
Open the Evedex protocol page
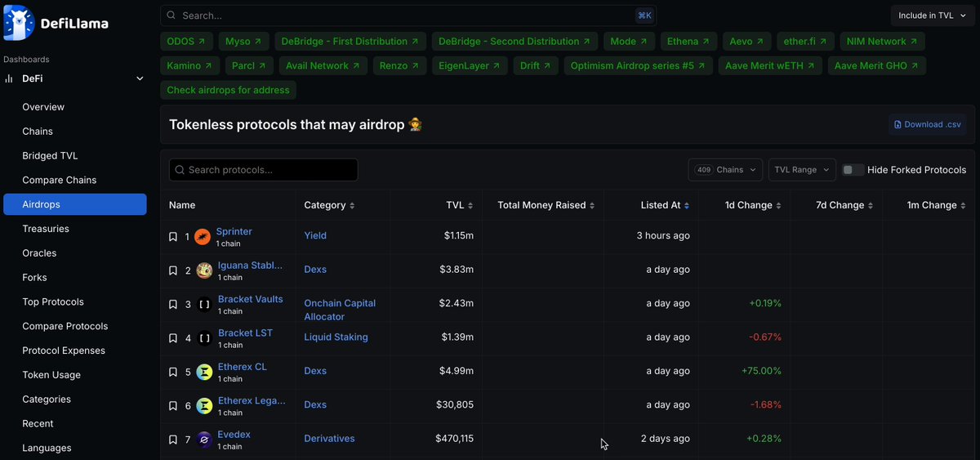click(x=234, y=435)
